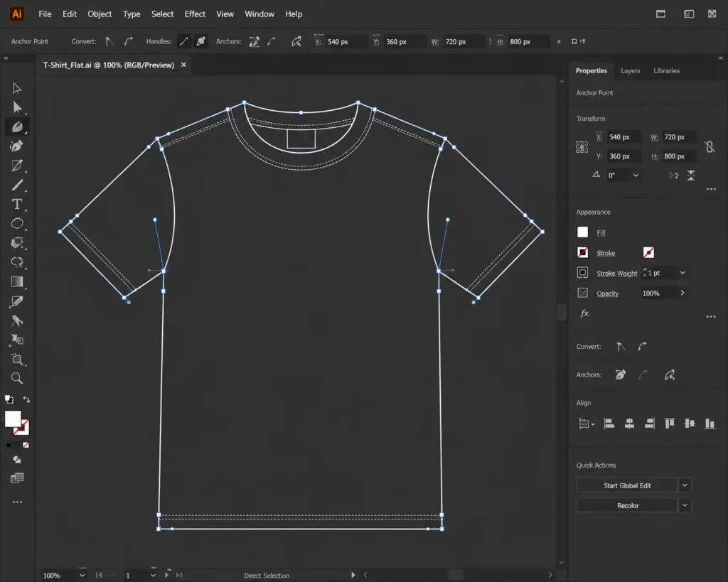Select the Selection tool arrow
728x582 pixels.
pyautogui.click(x=17, y=88)
